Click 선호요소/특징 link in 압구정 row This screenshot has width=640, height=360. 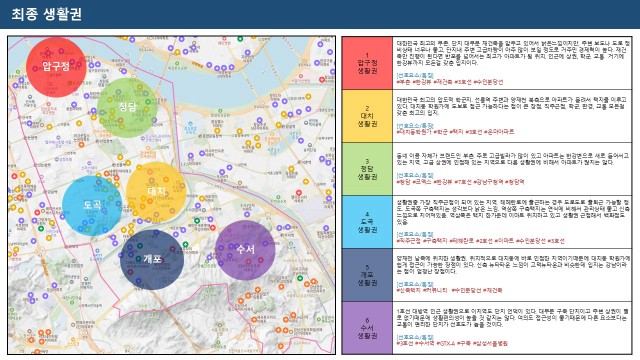click(x=415, y=76)
